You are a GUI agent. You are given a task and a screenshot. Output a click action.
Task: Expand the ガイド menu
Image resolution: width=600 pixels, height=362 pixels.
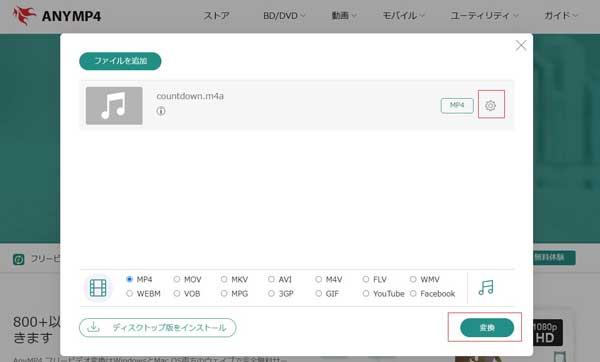[561, 16]
